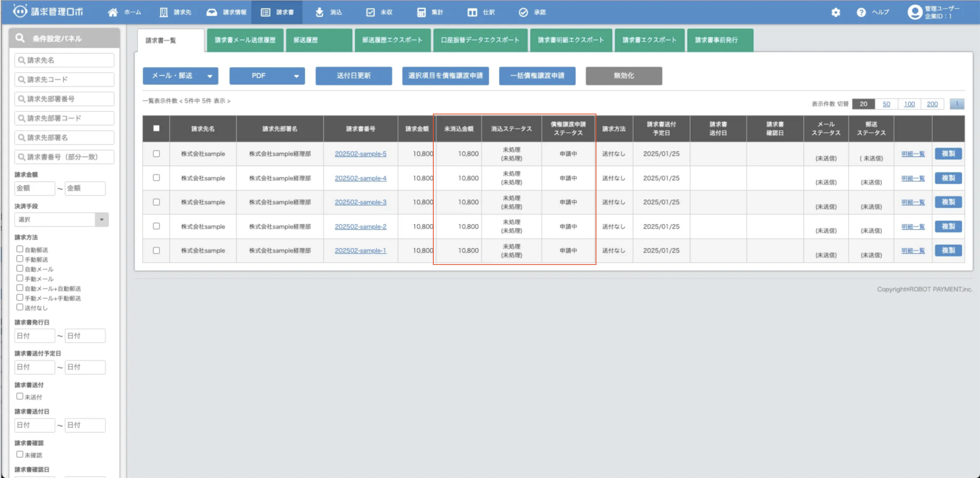Image resolution: width=980 pixels, height=478 pixels.
Task: Check the row for 202502-sample-1
Action: click(156, 250)
